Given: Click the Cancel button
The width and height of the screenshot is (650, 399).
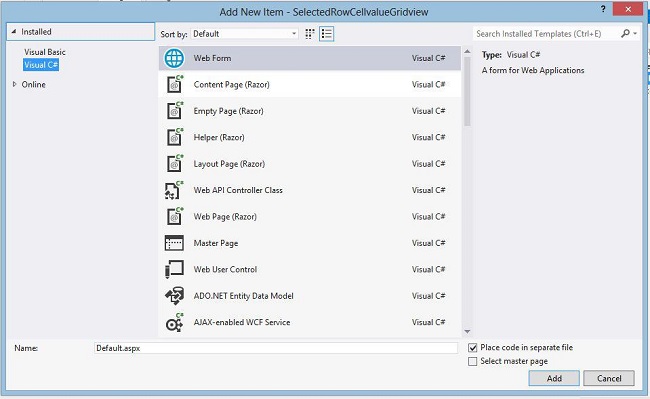Looking at the screenshot, I should point(609,378).
